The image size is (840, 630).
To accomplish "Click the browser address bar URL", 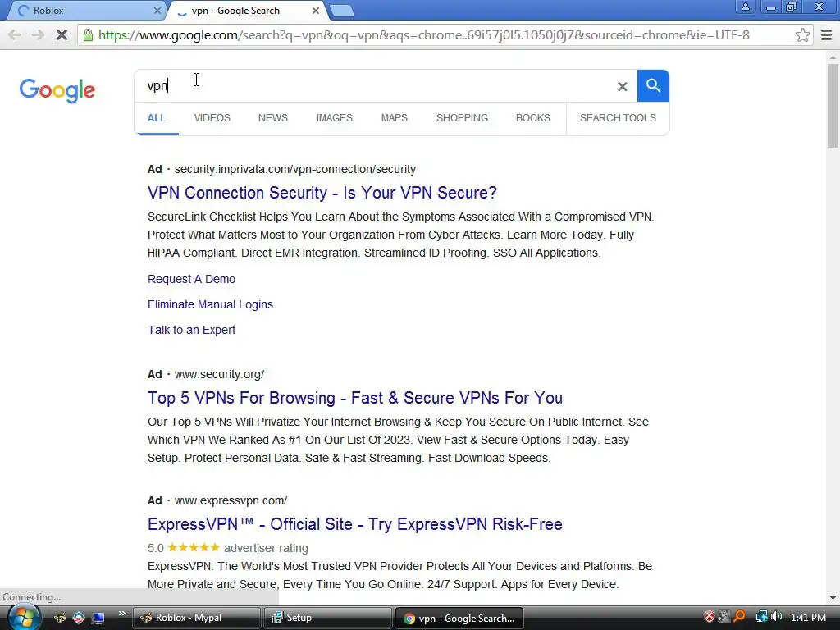I will coord(423,35).
